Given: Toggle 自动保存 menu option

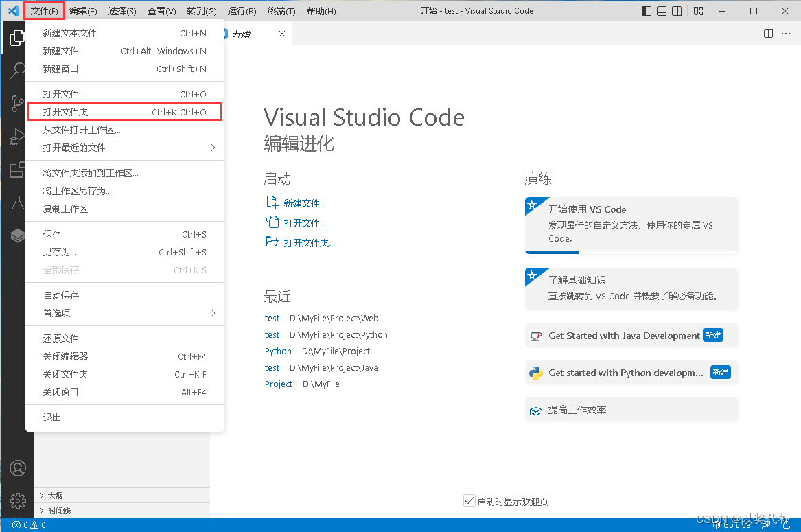Looking at the screenshot, I should pyautogui.click(x=125, y=295).
